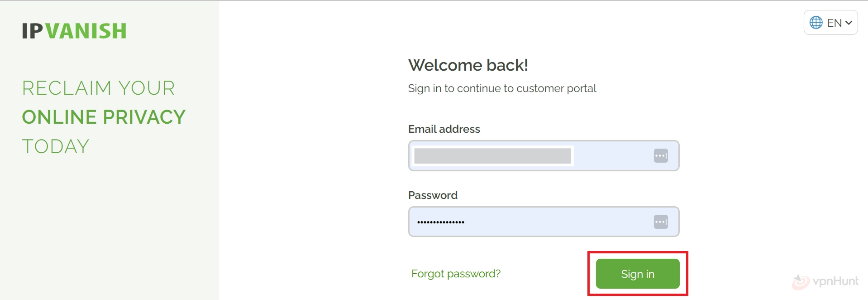Click the Email address field label
Screen dimensions: 868x300
[x=444, y=129]
